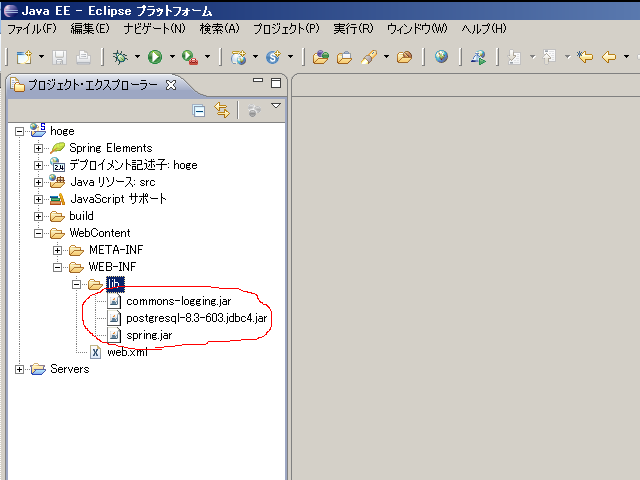The width and height of the screenshot is (640, 480).
Task: Select postgresql-8.3-603.jdbc4.jar file
Action: tap(196, 318)
